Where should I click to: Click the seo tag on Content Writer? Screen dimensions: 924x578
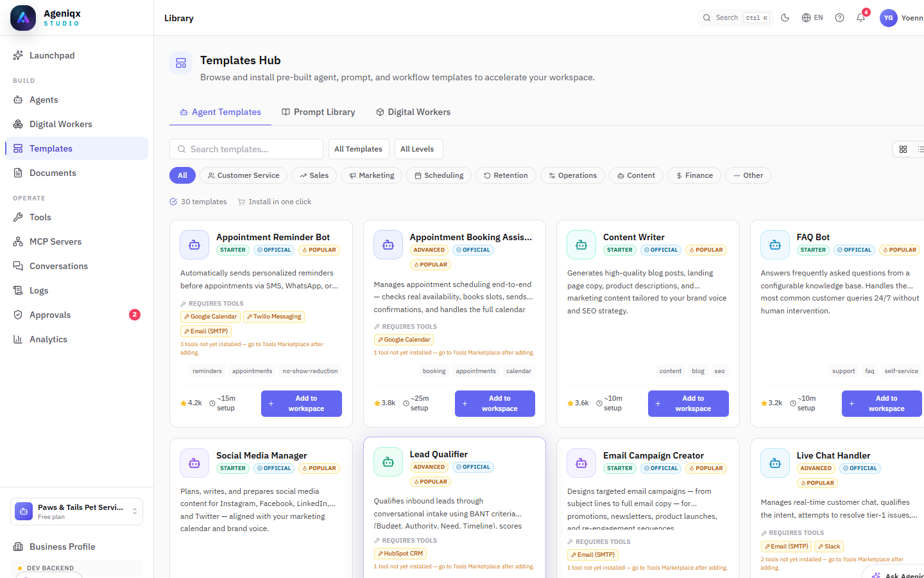coord(720,371)
